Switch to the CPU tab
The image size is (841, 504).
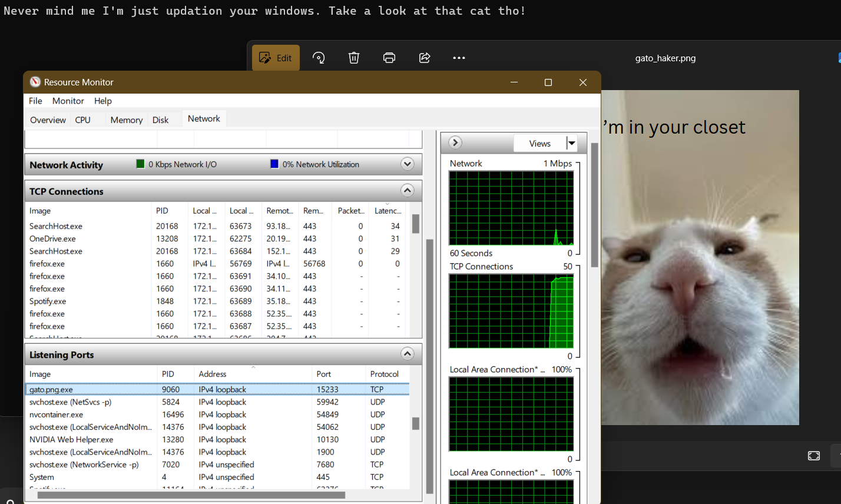(x=82, y=120)
